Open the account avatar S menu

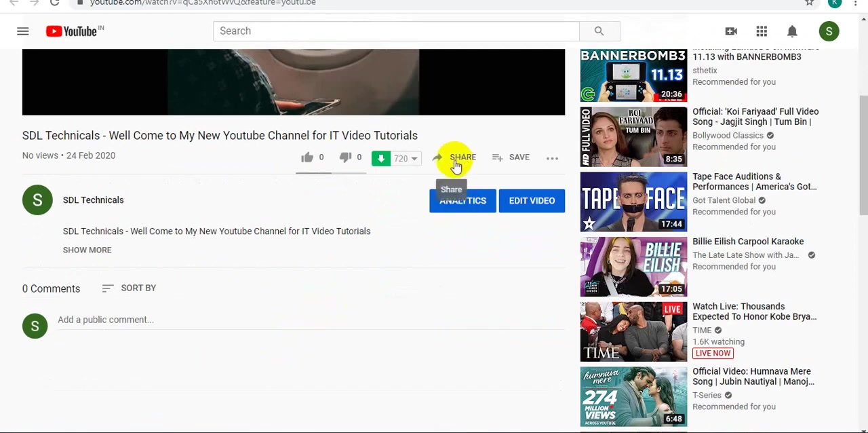(829, 31)
